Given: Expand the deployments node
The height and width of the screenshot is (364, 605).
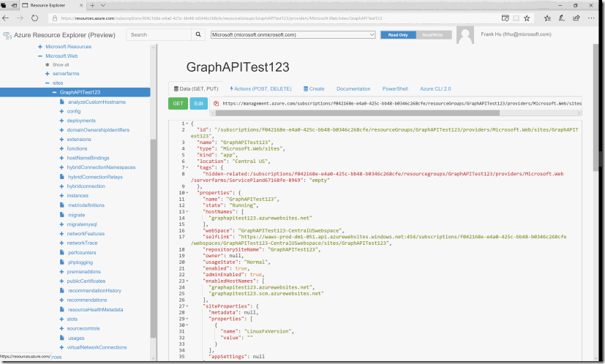Looking at the screenshot, I should (61, 121).
